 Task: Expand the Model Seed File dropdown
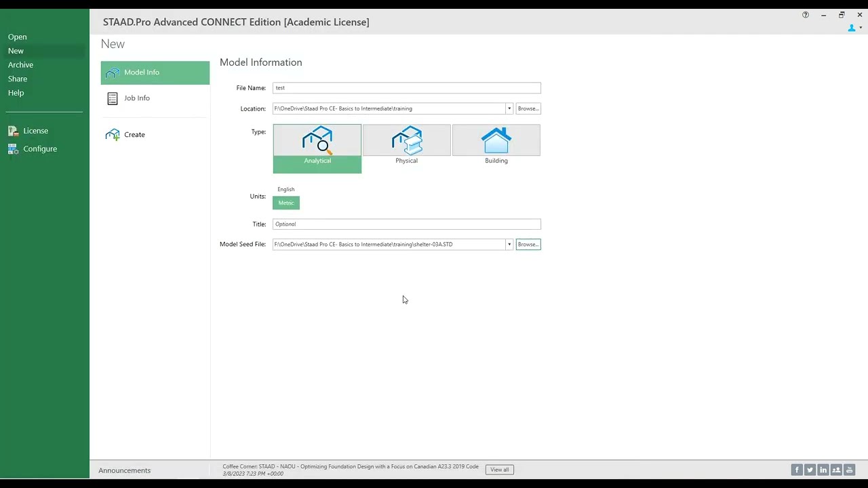509,244
